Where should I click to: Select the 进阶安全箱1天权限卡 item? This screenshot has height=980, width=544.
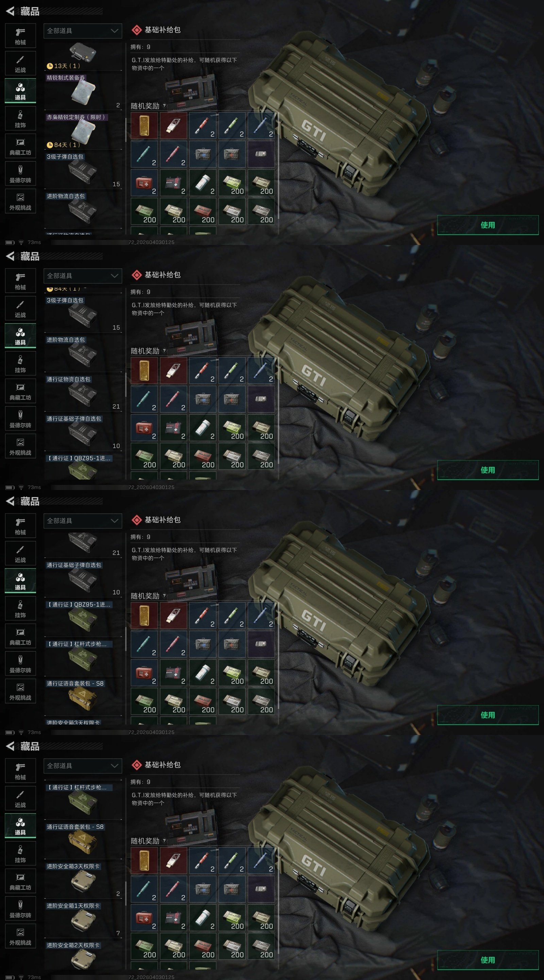coord(83,919)
